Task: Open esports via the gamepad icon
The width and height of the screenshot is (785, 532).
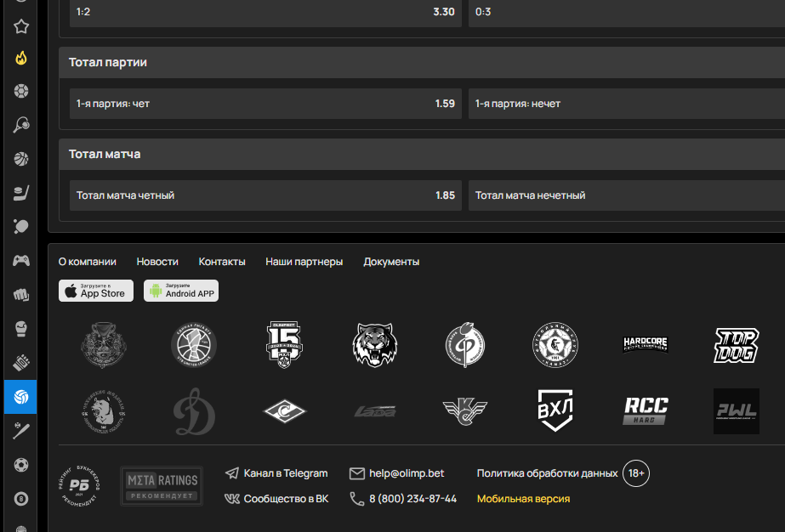Action: pos(21,260)
